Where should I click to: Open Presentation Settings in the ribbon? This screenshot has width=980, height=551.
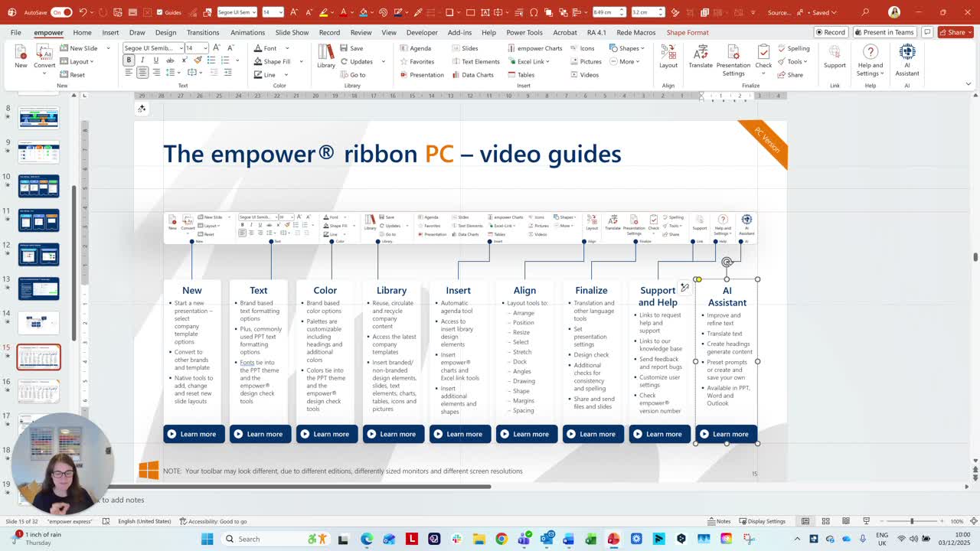point(733,60)
